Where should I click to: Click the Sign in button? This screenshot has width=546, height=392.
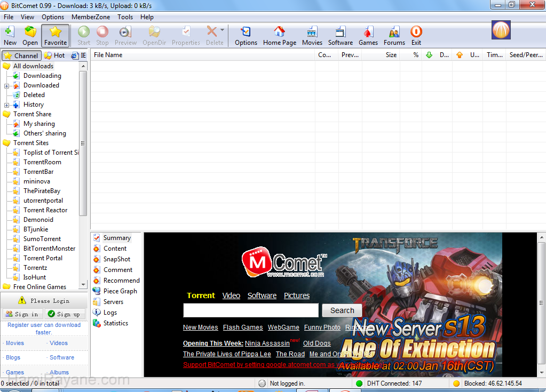(22, 314)
